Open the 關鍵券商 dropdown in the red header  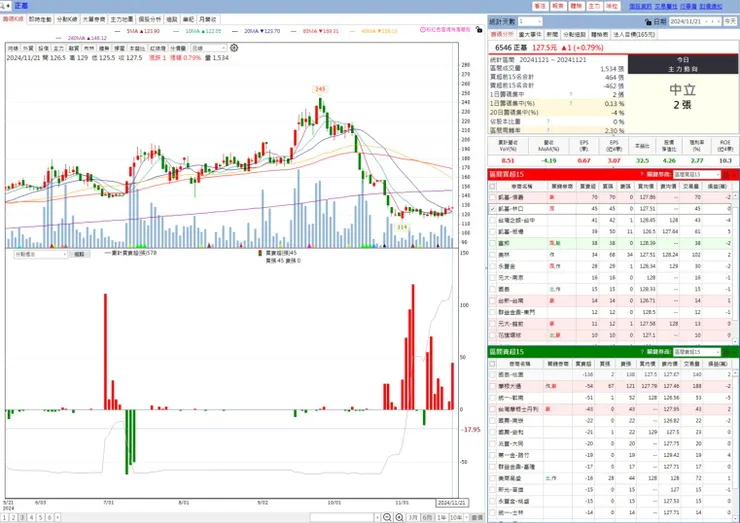[x=697, y=175]
